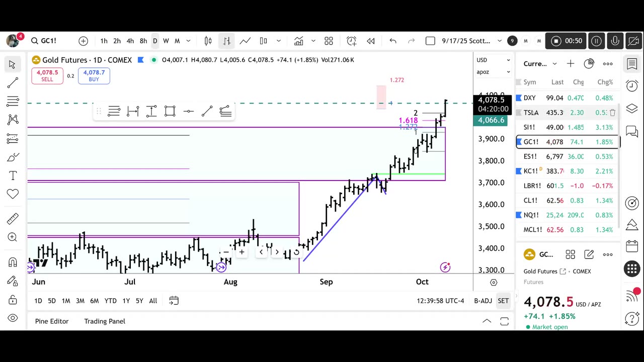Select the 6M date range
The height and width of the screenshot is (362, 644).
94,301
